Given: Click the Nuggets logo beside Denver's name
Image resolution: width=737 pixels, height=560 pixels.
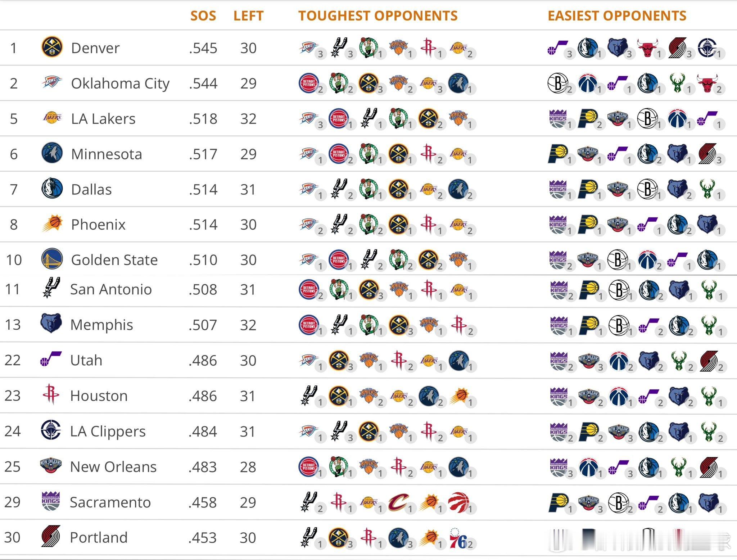Looking at the screenshot, I should pyautogui.click(x=52, y=47).
